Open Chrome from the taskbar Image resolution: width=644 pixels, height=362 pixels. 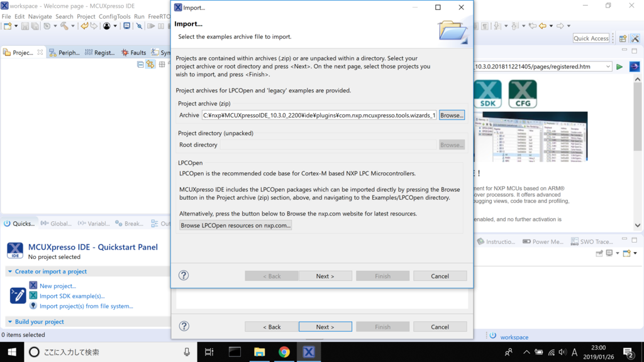tap(284, 352)
